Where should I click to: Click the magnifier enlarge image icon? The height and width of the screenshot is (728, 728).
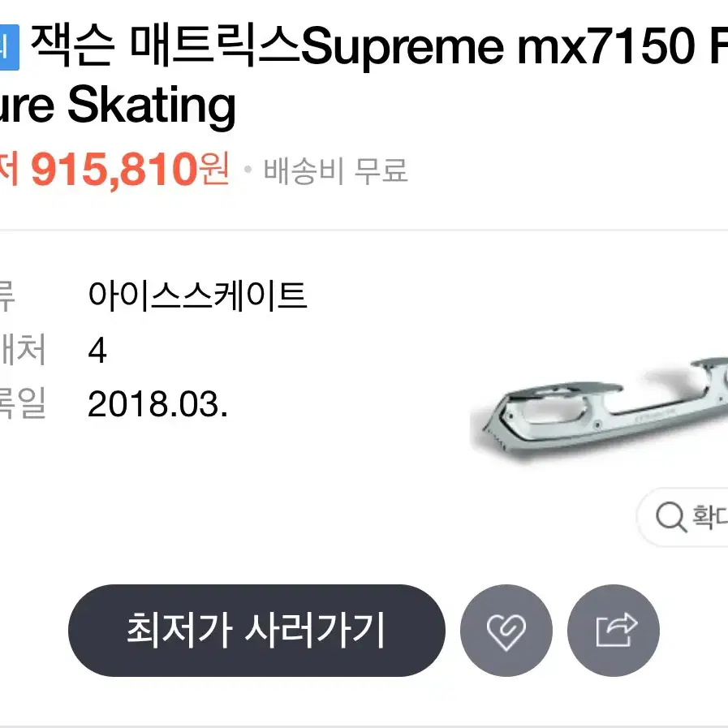[x=671, y=516]
